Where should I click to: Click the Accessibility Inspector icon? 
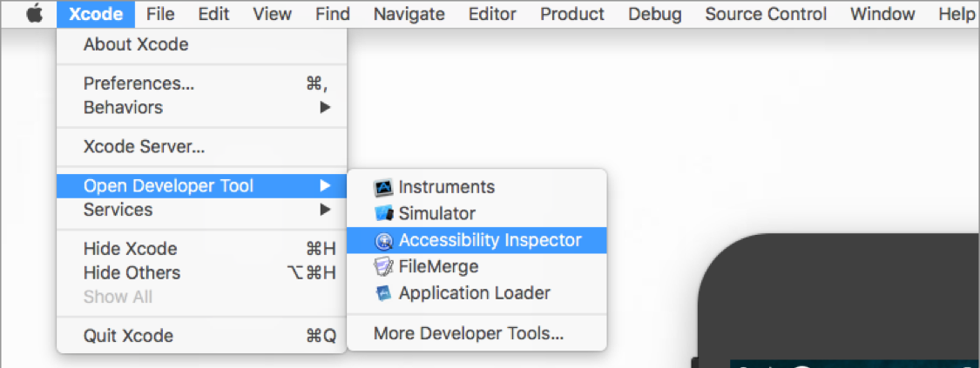coord(383,240)
